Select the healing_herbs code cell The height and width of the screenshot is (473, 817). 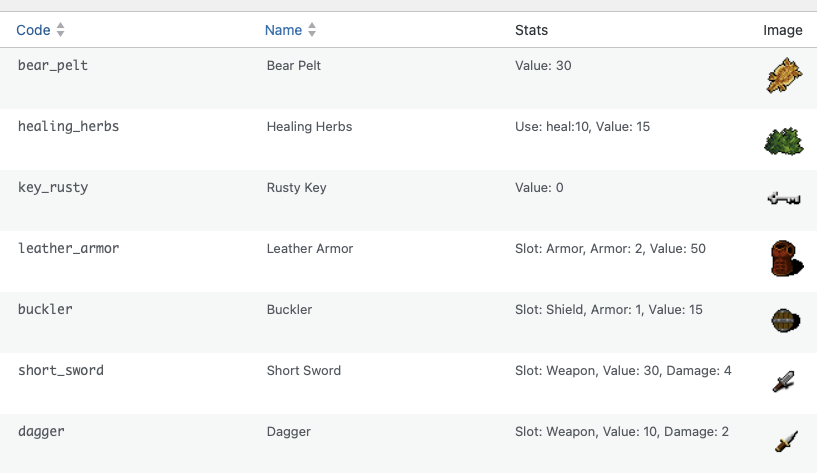69,126
